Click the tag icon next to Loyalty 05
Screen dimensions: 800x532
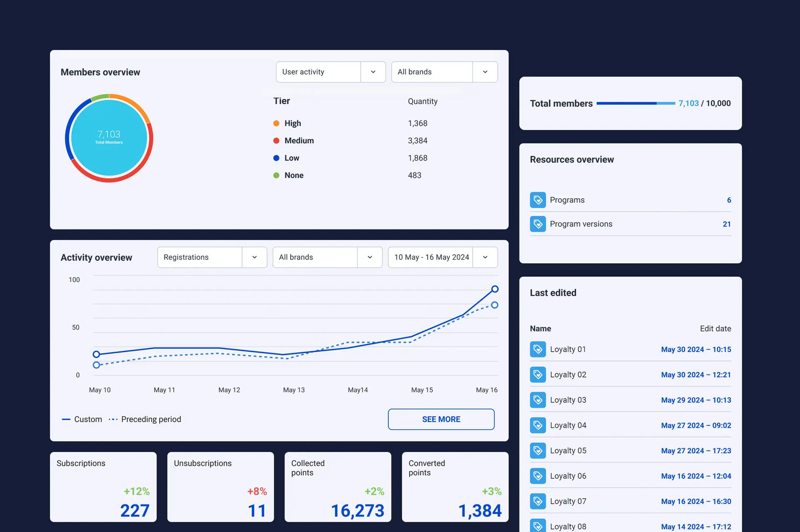click(x=538, y=450)
